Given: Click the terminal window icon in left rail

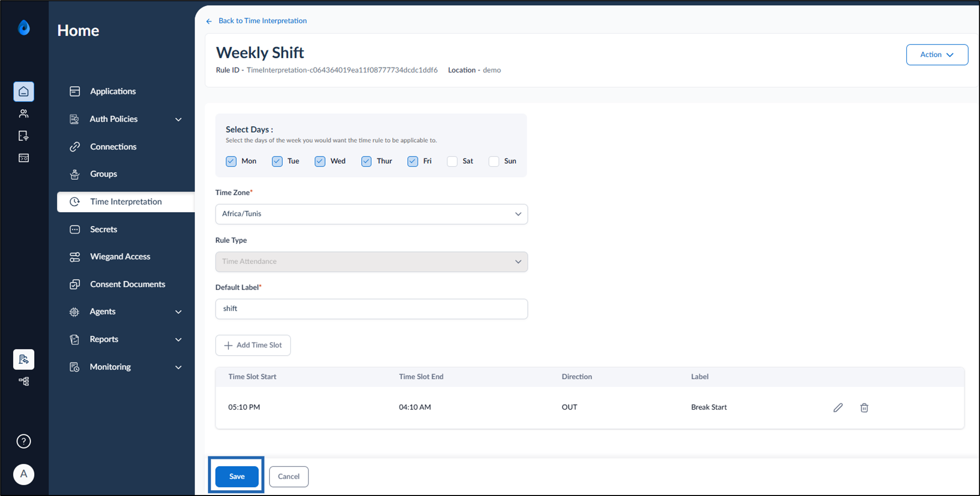Looking at the screenshot, I should coord(23,158).
